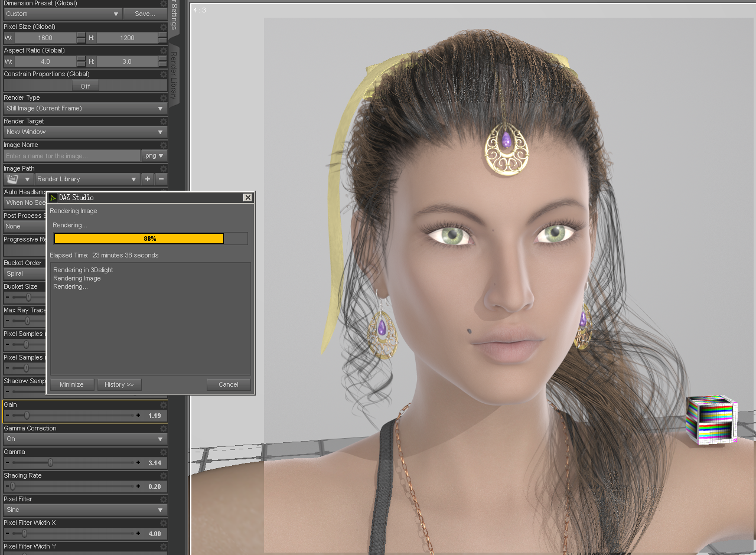Image resolution: width=756 pixels, height=555 pixels.
Task: Open Aspect Ratio gear options
Action: [x=164, y=51]
